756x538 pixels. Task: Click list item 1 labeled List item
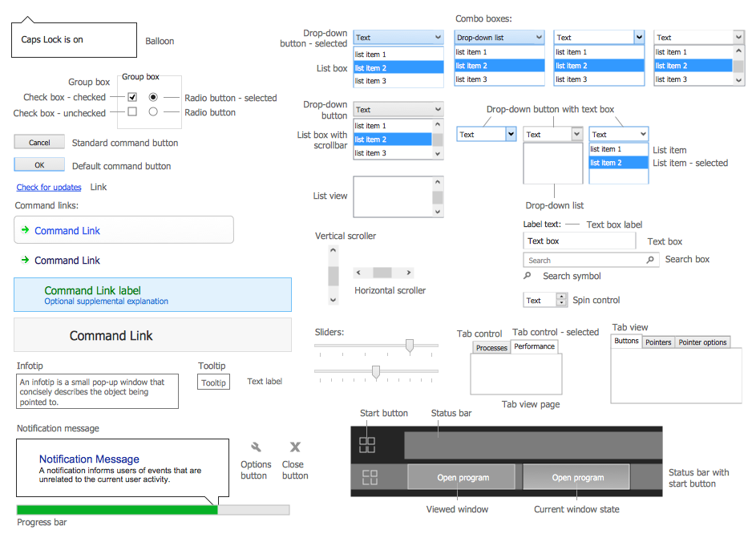[x=619, y=149]
